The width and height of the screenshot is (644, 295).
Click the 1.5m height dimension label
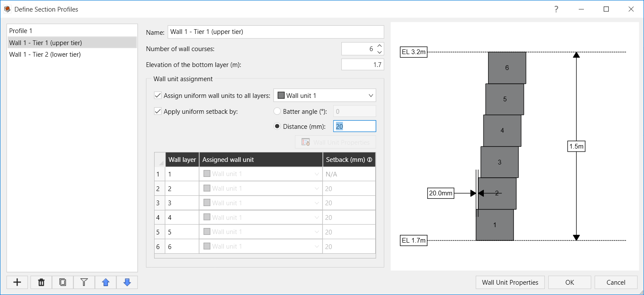coord(576,146)
